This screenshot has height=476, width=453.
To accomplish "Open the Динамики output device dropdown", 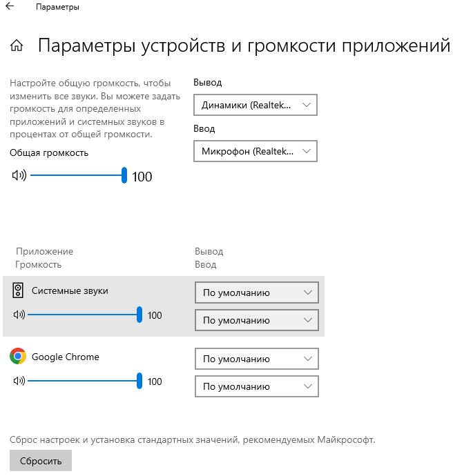I will (256, 106).
